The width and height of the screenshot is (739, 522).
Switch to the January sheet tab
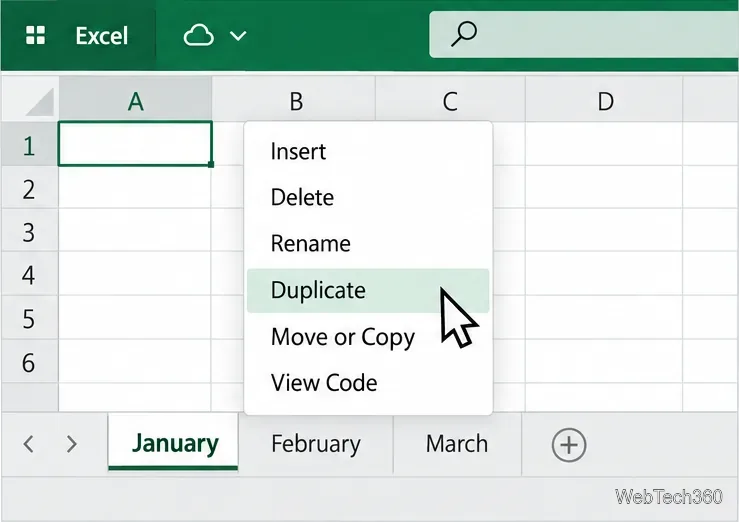coord(173,443)
